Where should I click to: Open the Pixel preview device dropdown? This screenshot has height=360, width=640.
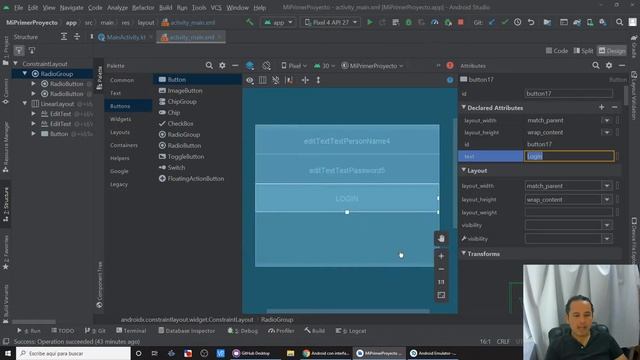point(294,66)
